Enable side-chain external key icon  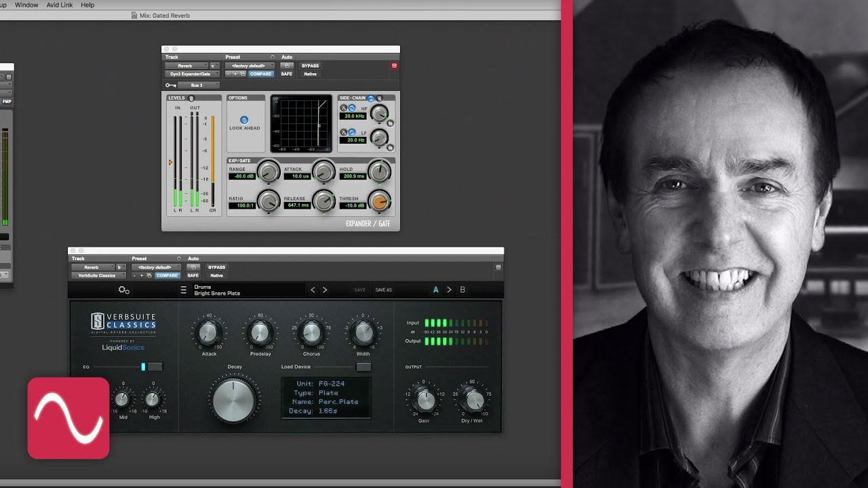371,98
